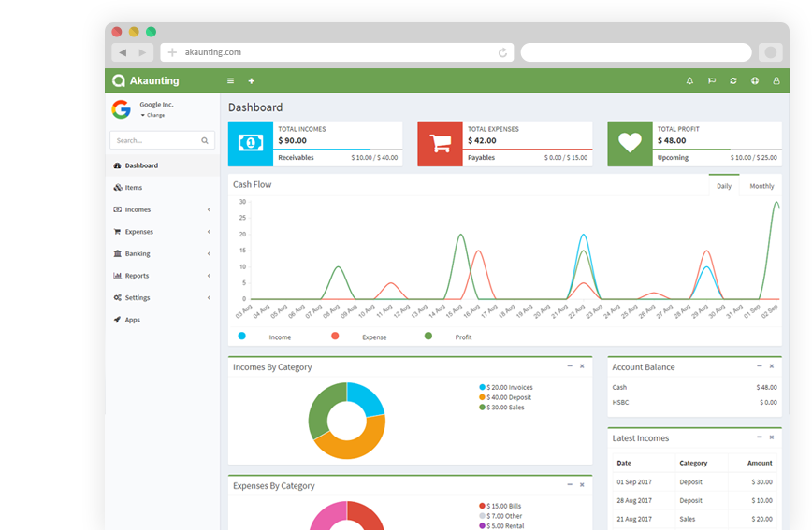
Task: Minimize the Expenses By Category widget
Action: coord(570,485)
